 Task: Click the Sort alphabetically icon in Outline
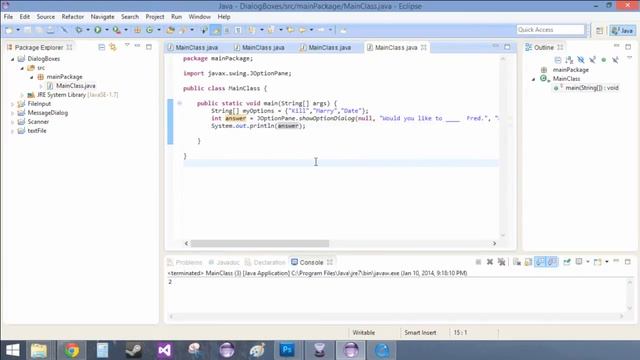(x=569, y=60)
